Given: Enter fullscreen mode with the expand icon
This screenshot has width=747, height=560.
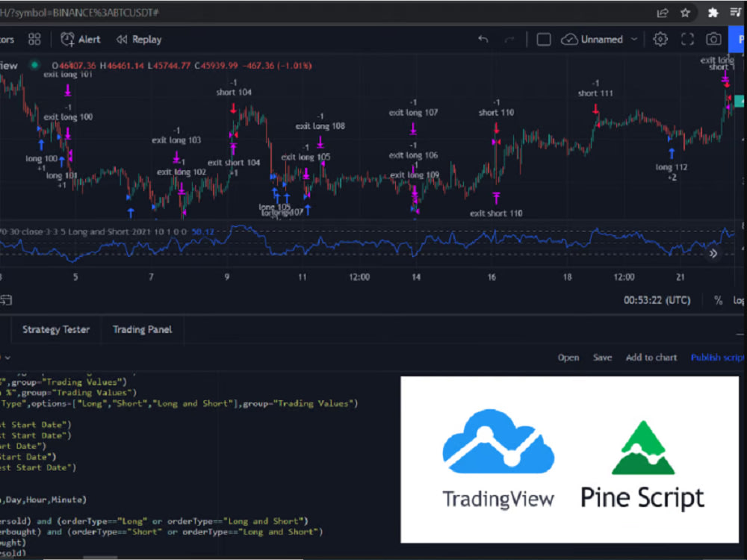Looking at the screenshot, I should pos(687,39).
